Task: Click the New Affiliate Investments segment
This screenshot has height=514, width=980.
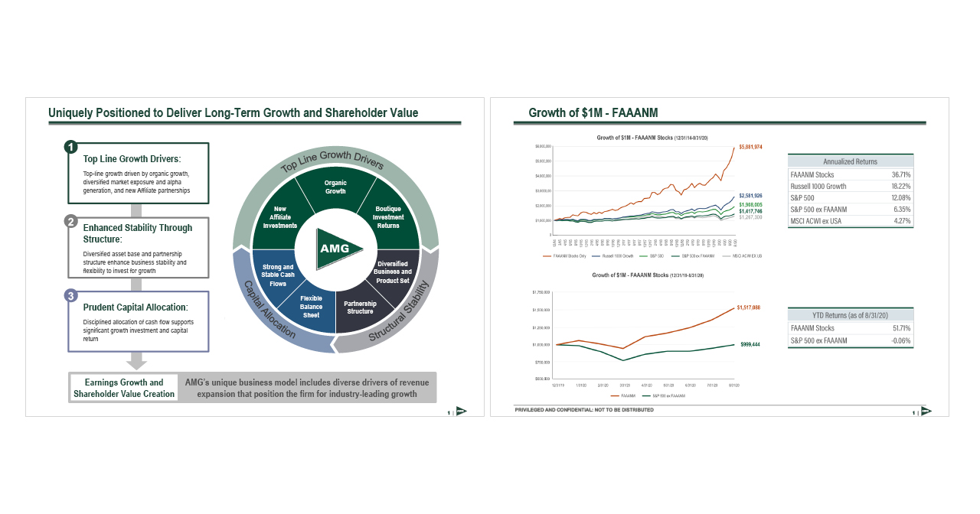Action: 279,217
